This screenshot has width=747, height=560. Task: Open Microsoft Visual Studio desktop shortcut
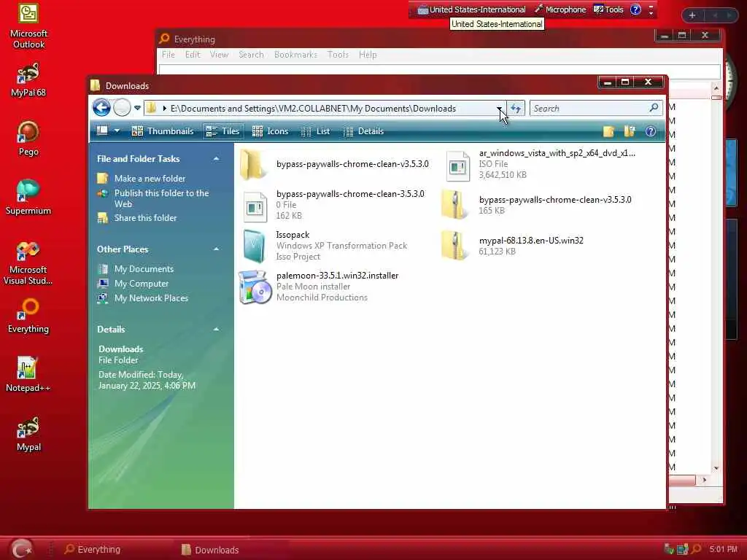coord(28,263)
